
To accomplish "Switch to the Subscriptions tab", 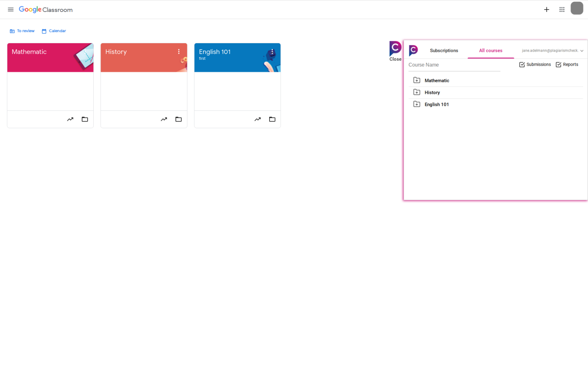I will point(444,51).
